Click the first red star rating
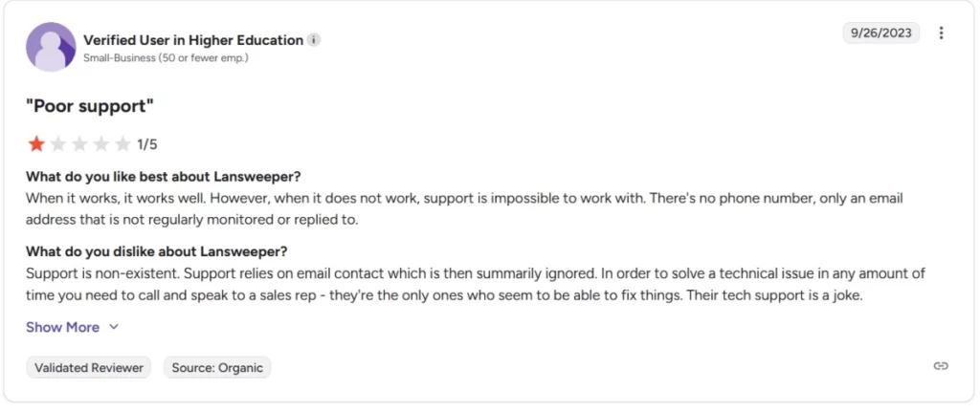 tap(36, 144)
